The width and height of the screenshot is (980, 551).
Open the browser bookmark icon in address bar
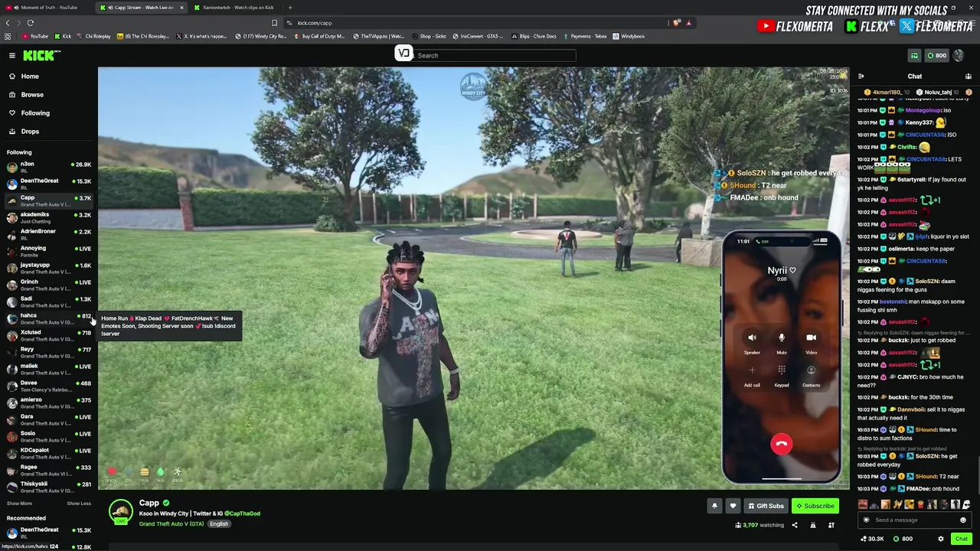[274, 23]
